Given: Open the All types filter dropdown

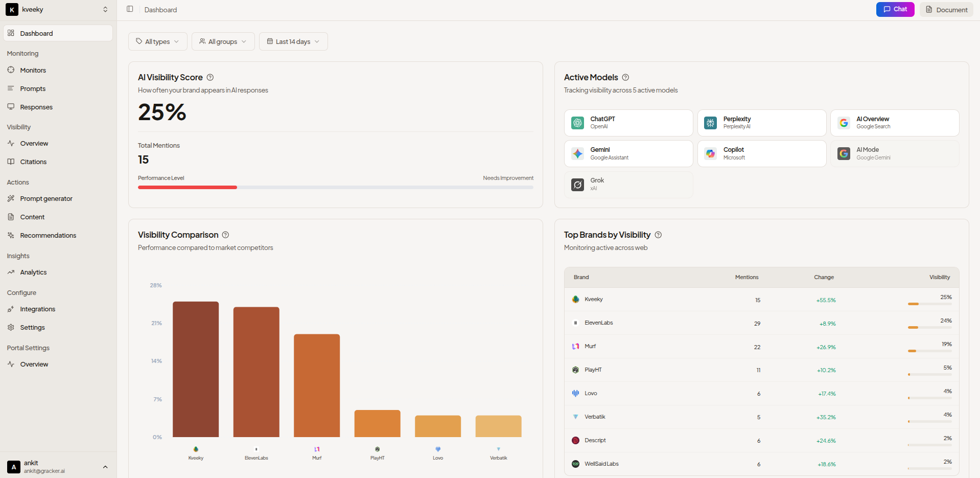Looking at the screenshot, I should pyautogui.click(x=157, y=41).
